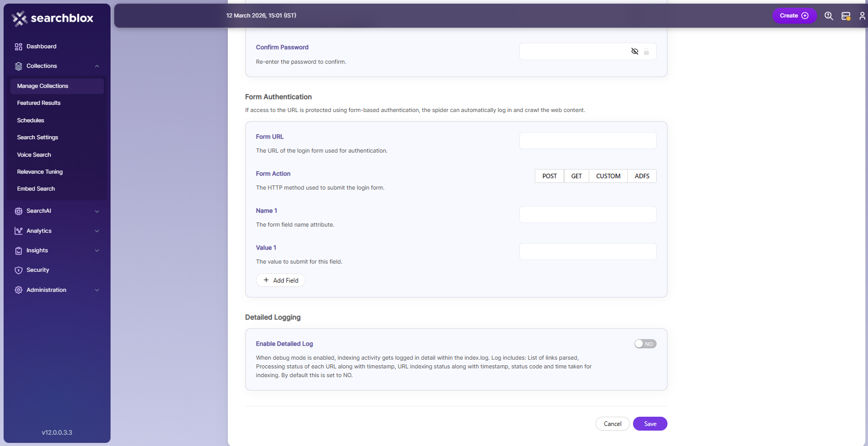Open Dashboard via its grid icon
The height and width of the screenshot is (446, 868).
click(19, 47)
